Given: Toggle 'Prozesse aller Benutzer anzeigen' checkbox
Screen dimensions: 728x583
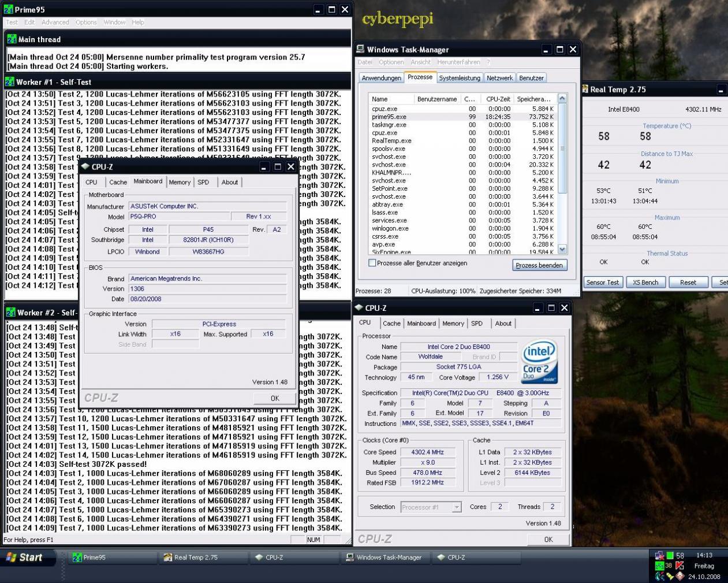Looking at the screenshot, I should click(372, 263).
